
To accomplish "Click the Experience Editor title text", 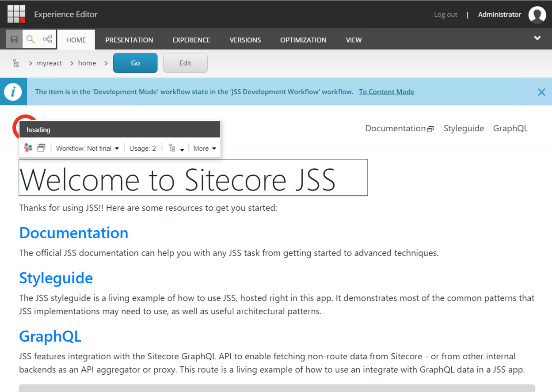I will (66, 15).
